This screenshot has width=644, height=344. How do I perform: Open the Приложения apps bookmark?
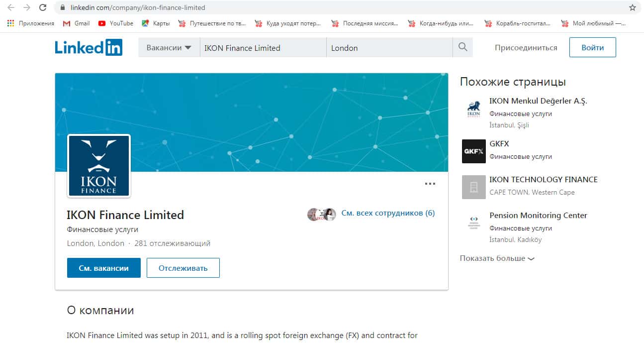pos(31,23)
